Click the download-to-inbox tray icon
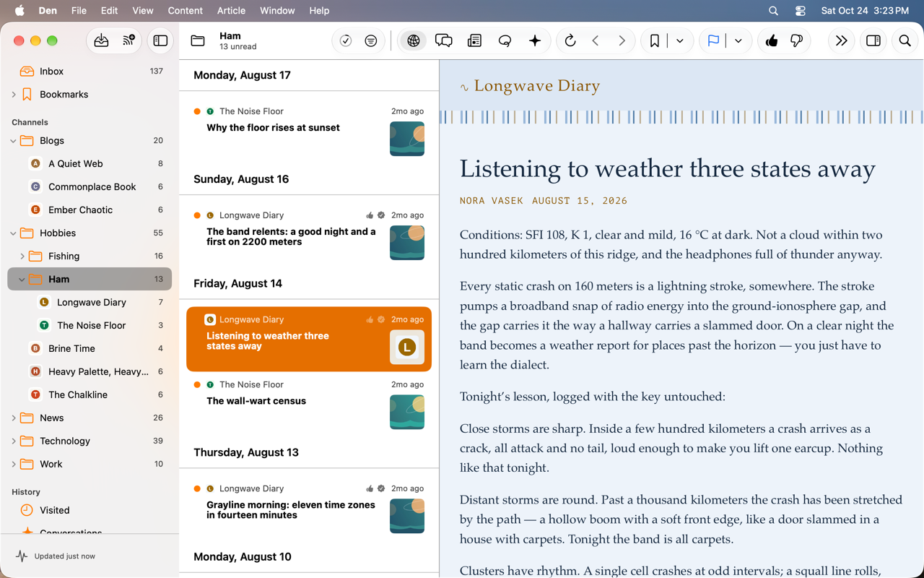The height and width of the screenshot is (578, 924). pyautogui.click(x=102, y=41)
